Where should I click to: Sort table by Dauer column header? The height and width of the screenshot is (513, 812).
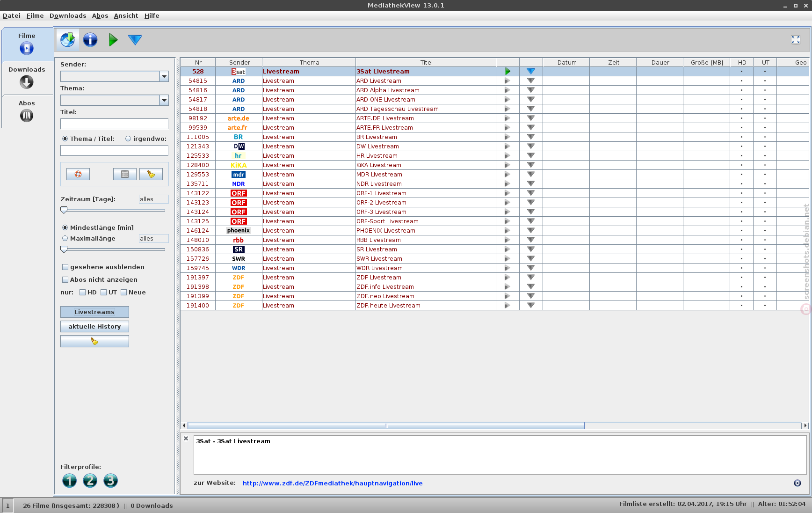click(x=660, y=62)
